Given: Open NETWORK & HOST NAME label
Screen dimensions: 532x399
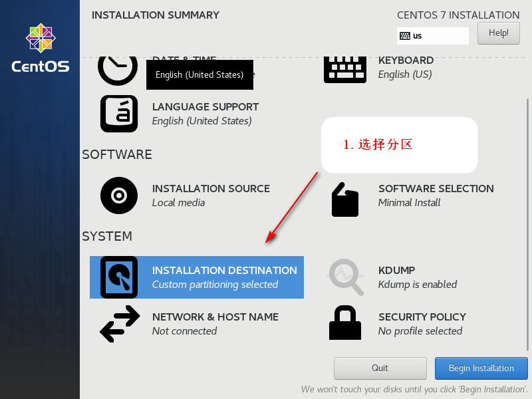Looking at the screenshot, I should pyautogui.click(x=215, y=317).
